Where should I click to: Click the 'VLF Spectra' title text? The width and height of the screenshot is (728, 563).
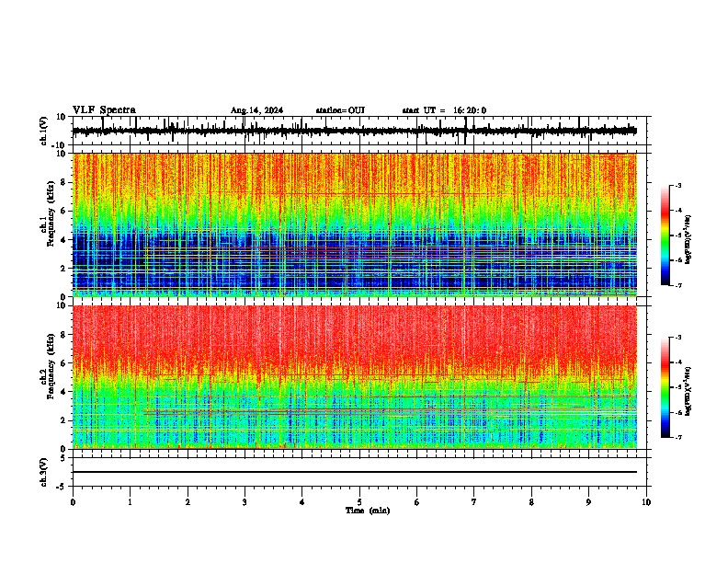(104, 110)
